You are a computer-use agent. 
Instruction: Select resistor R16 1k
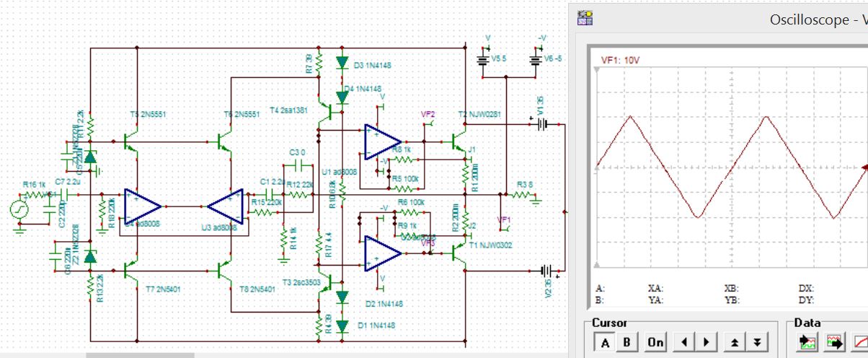pos(35,195)
